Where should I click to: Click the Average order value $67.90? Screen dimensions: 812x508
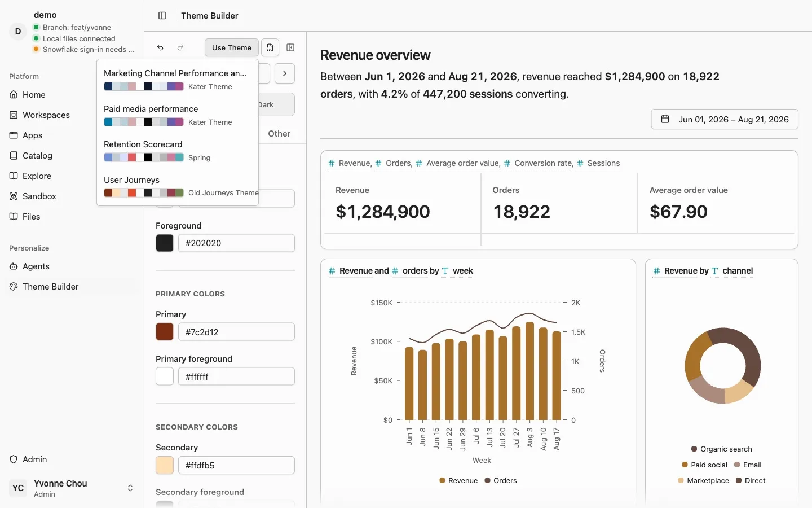coord(678,212)
